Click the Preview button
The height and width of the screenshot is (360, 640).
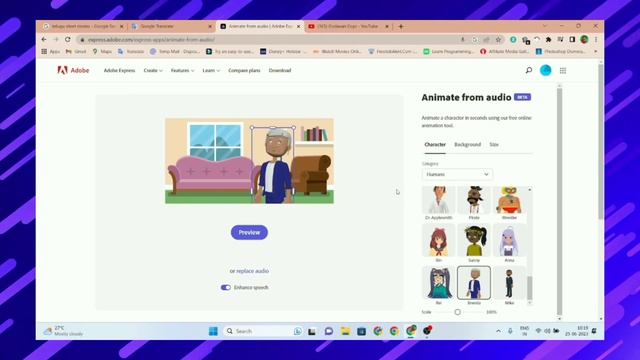[249, 232]
